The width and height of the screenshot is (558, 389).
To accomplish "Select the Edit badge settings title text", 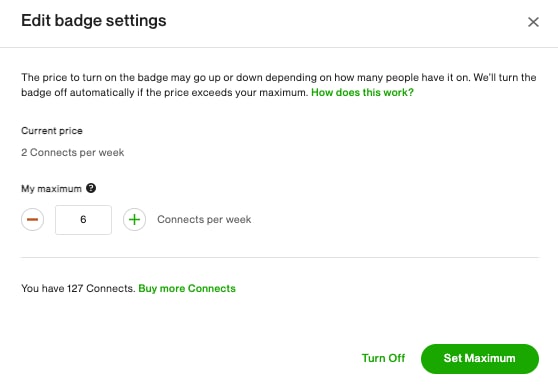I will click(x=94, y=21).
